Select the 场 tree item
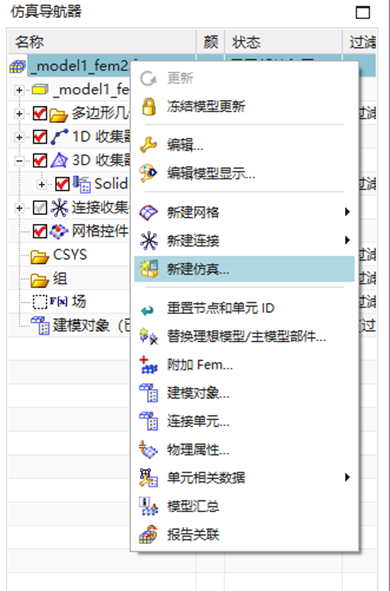 [x=79, y=302]
